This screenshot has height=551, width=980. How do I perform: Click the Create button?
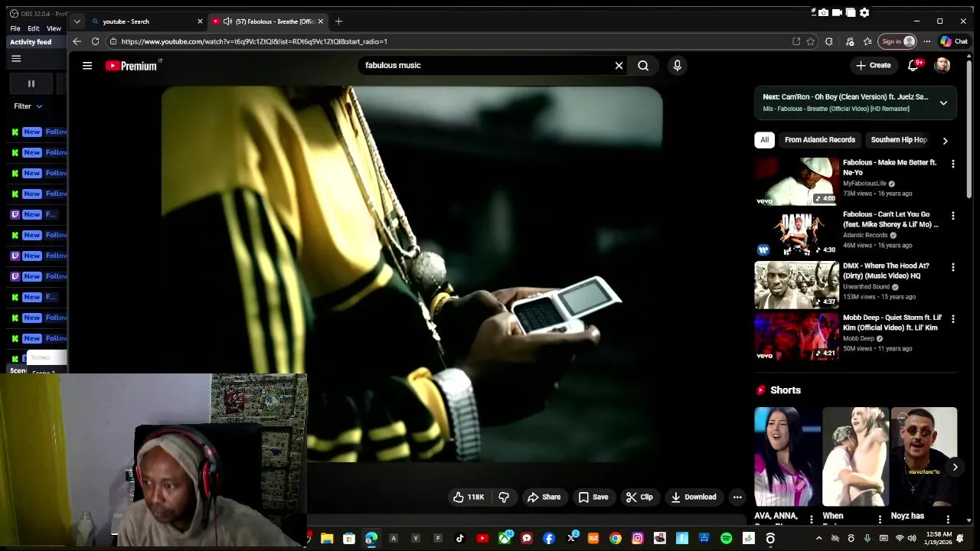click(874, 66)
